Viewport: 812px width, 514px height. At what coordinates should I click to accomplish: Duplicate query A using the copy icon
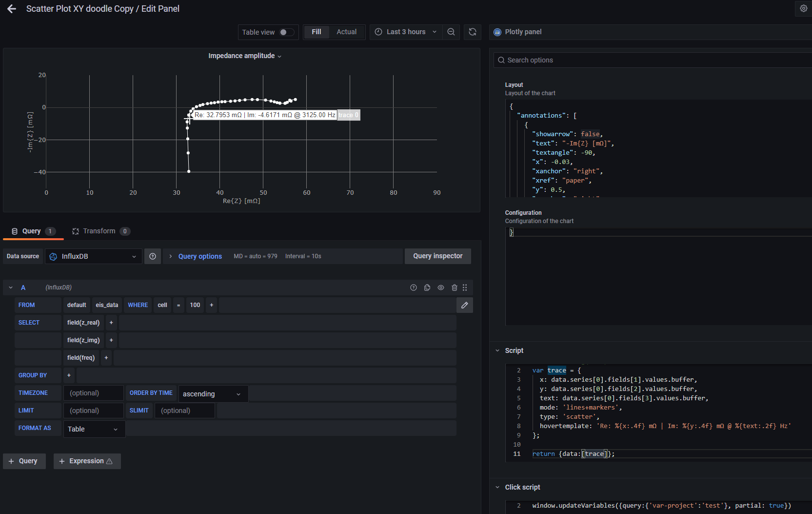tap(427, 288)
